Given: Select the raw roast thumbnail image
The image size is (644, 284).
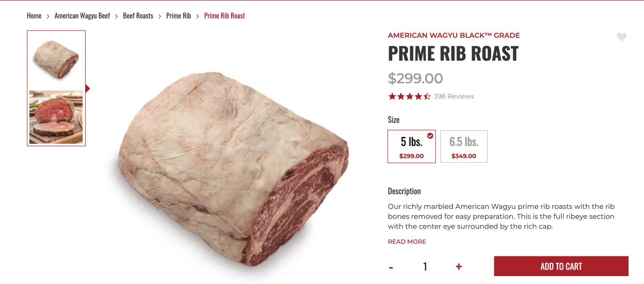Looking at the screenshot, I should pyautogui.click(x=56, y=59).
